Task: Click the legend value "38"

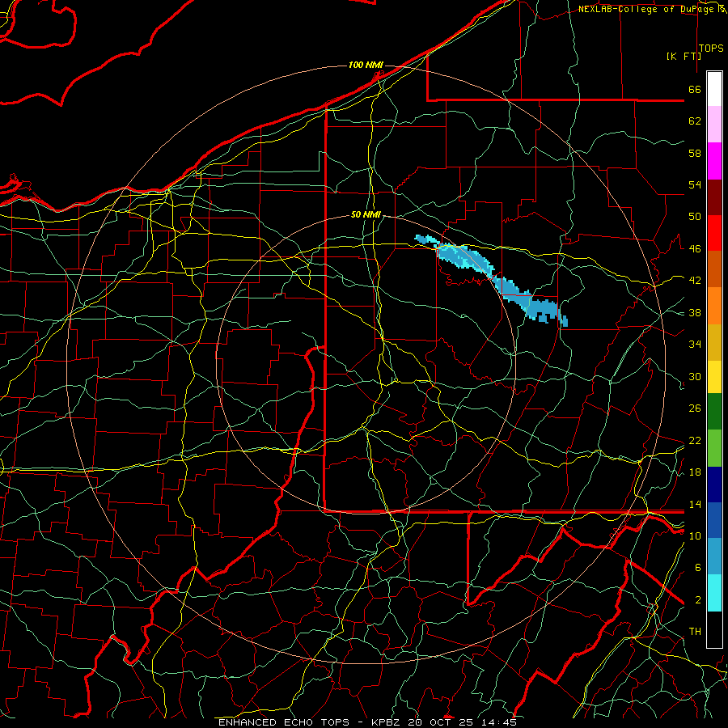Action: (695, 312)
